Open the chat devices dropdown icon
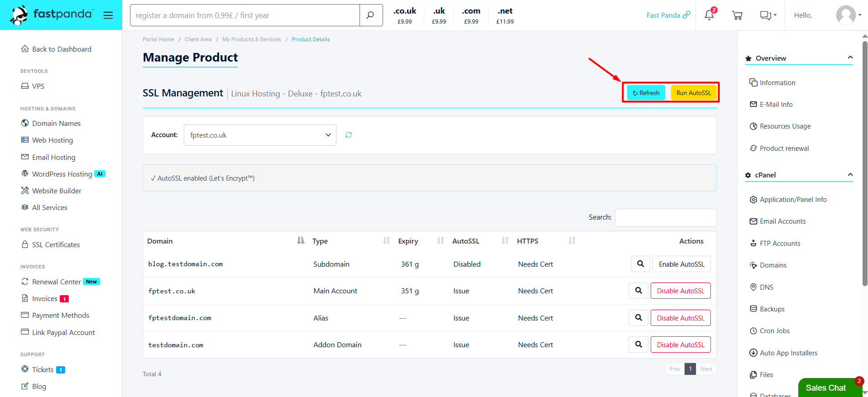The width and height of the screenshot is (868, 397). click(x=768, y=15)
